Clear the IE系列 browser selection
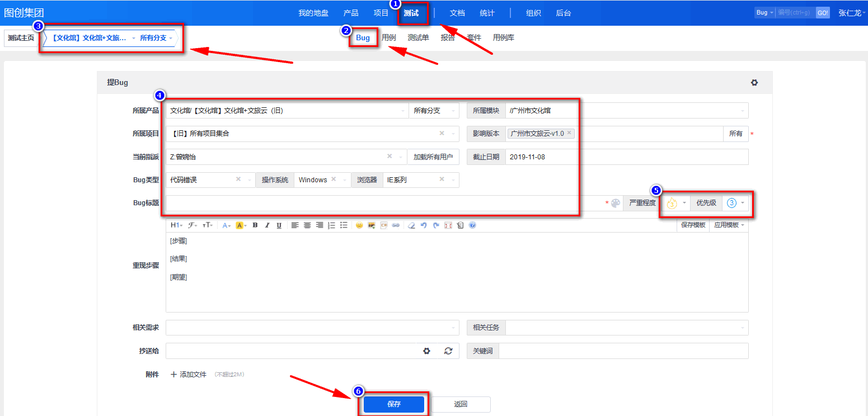868x416 pixels. (442, 179)
